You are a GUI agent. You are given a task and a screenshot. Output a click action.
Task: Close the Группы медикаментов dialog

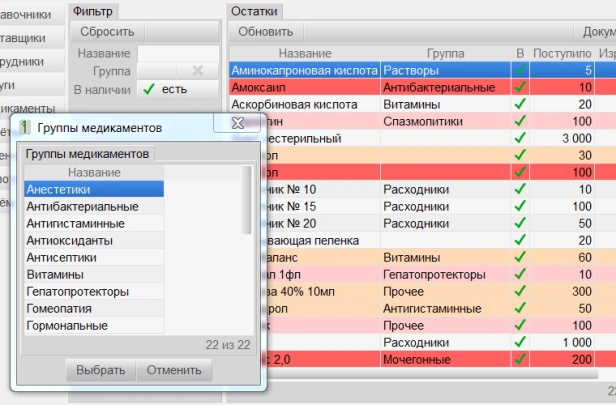pyautogui.click(x=238, y=125)
